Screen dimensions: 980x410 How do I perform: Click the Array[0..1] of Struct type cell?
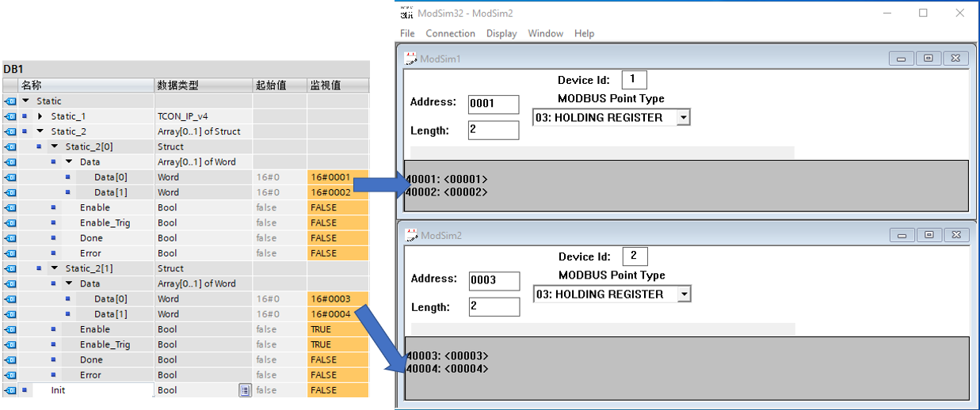pos(204,131)
